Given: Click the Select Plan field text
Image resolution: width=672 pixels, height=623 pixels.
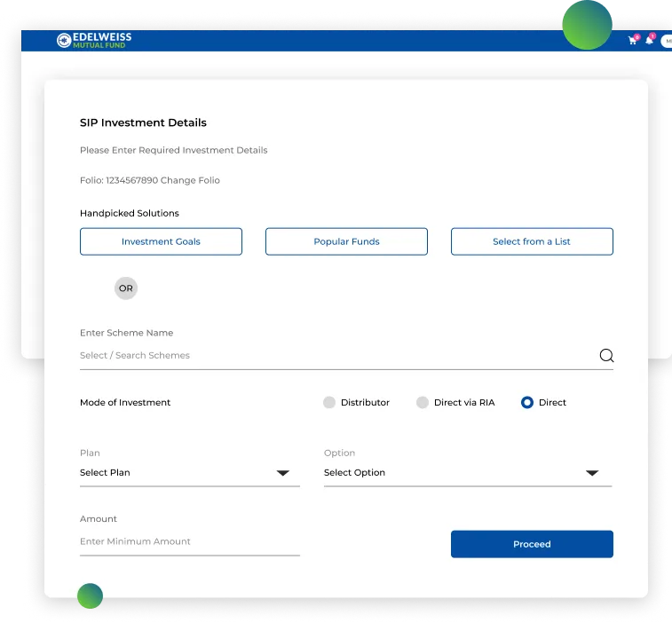Looking at the screenshot, I should coord(105,473).
